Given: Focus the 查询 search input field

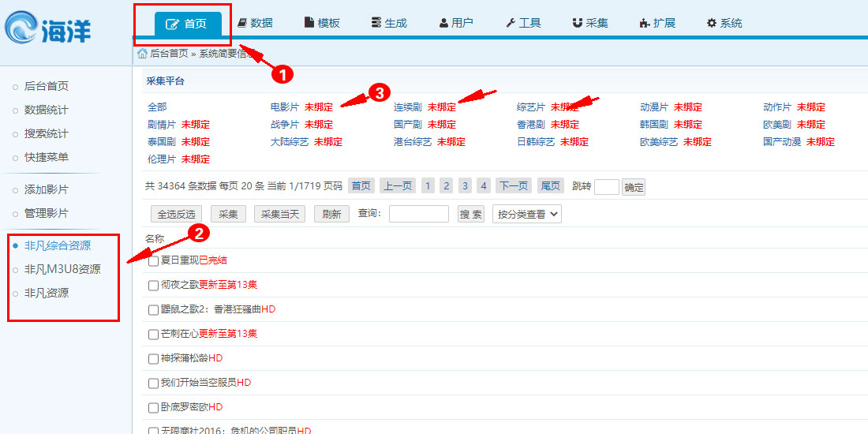Looking at the screenshot, I should coord(418,214).
